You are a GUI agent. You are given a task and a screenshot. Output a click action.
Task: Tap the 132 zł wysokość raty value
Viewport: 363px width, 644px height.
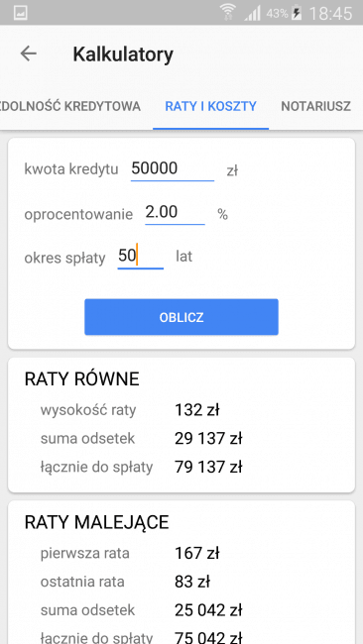pos(197,410)
